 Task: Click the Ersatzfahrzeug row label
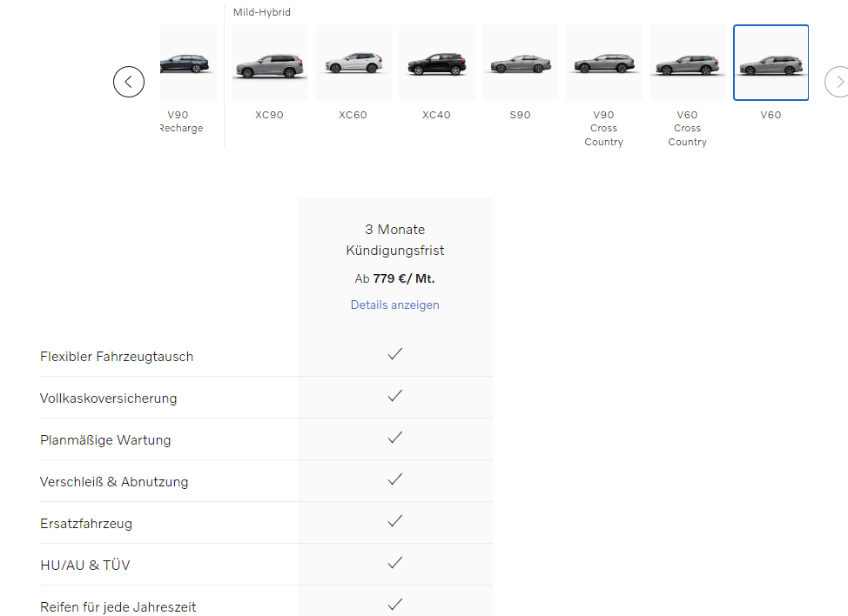[x=86, y=524]
